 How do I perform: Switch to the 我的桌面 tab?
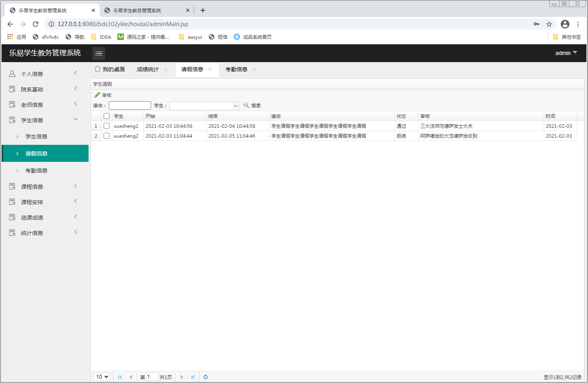[110, 69]
